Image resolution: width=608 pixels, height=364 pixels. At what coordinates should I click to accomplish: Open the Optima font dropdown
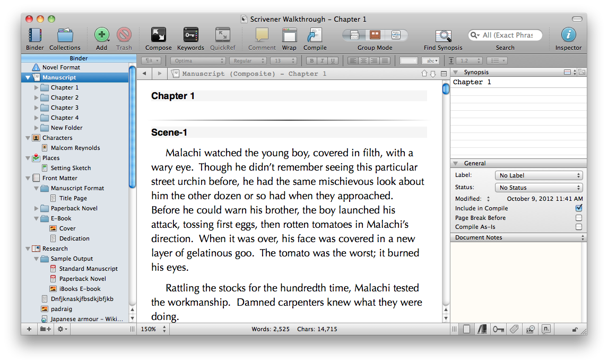pos(198,60)
